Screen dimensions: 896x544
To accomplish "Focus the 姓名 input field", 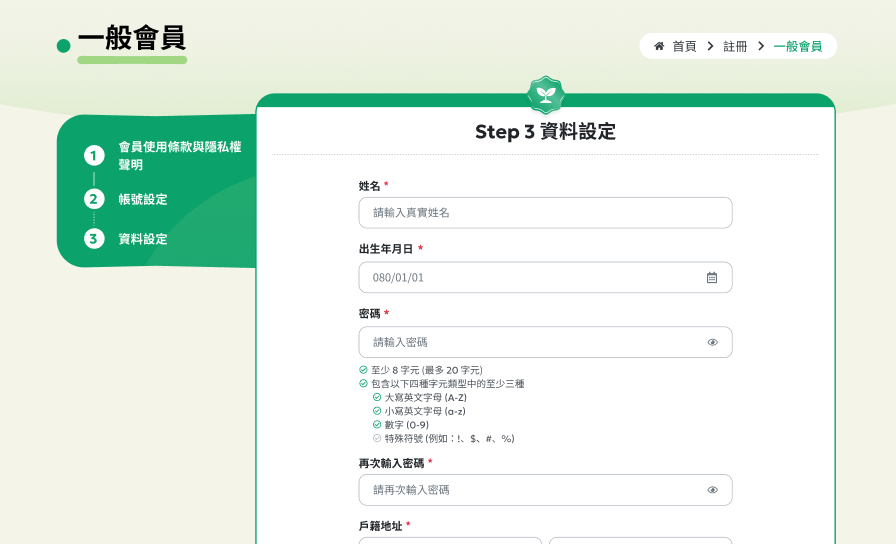I will coord(545,213).
